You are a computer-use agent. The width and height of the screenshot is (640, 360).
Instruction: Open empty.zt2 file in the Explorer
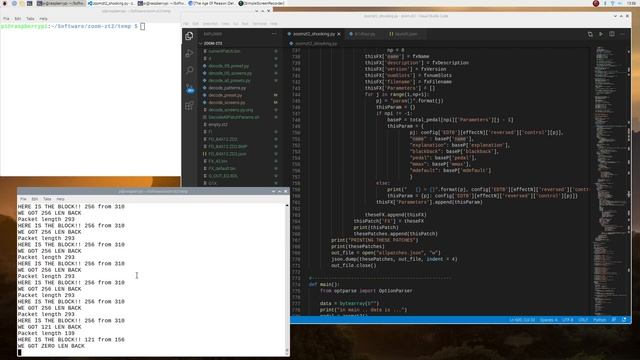point(218,124)
